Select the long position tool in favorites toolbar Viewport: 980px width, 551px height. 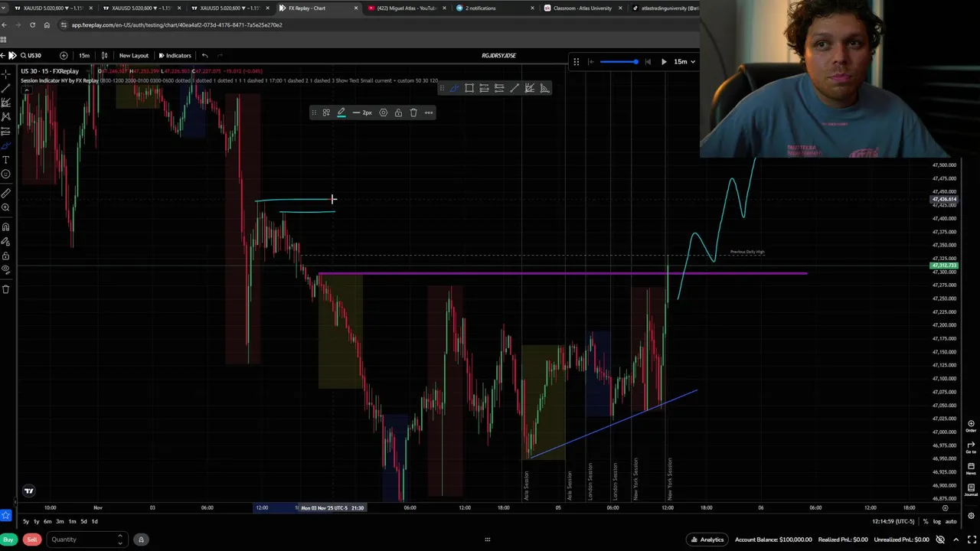coord(484,88)
